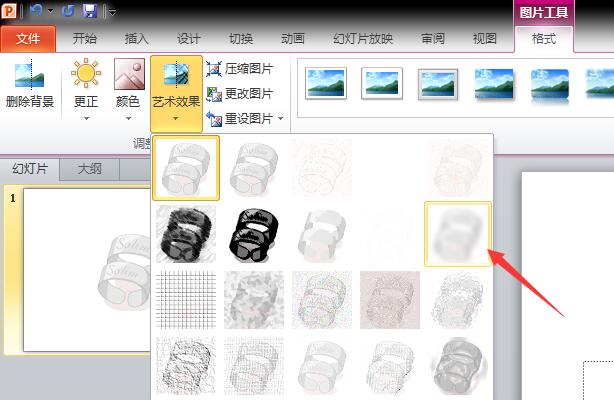Apply the Line Drawing artistic effect
The height and width of the screenshot is (400, 614).
point(390,168)
